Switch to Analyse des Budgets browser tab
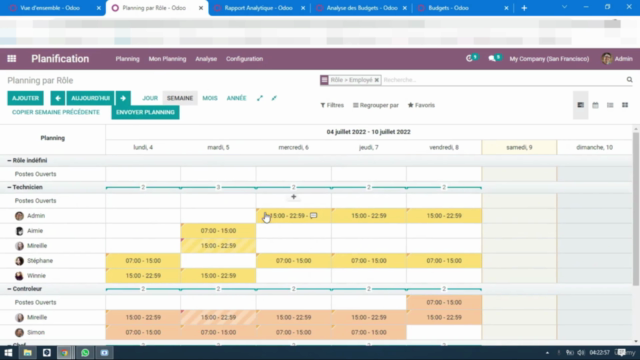This screenshot has height=360, width=640. [x=361, y=8]
